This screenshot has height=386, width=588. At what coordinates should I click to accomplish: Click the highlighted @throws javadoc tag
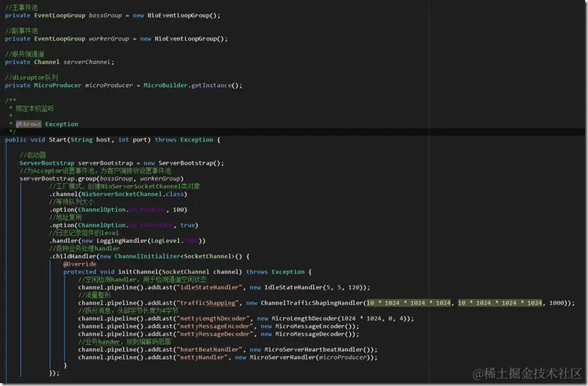[28, 124]
